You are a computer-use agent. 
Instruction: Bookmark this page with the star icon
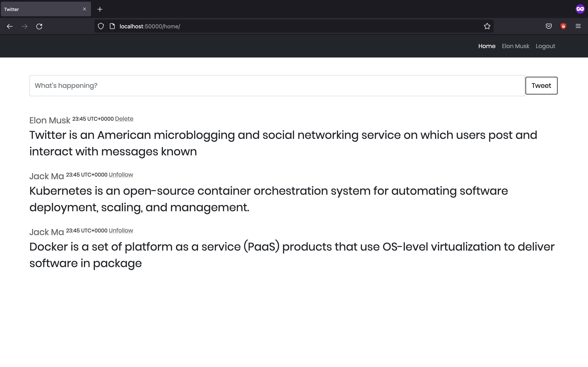[x=487, y=26]
